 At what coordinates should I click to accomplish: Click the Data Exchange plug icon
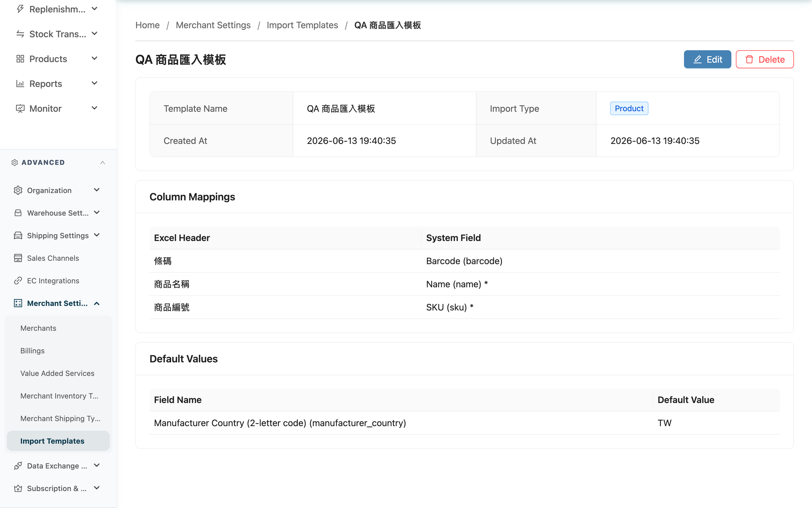point(18,466)
